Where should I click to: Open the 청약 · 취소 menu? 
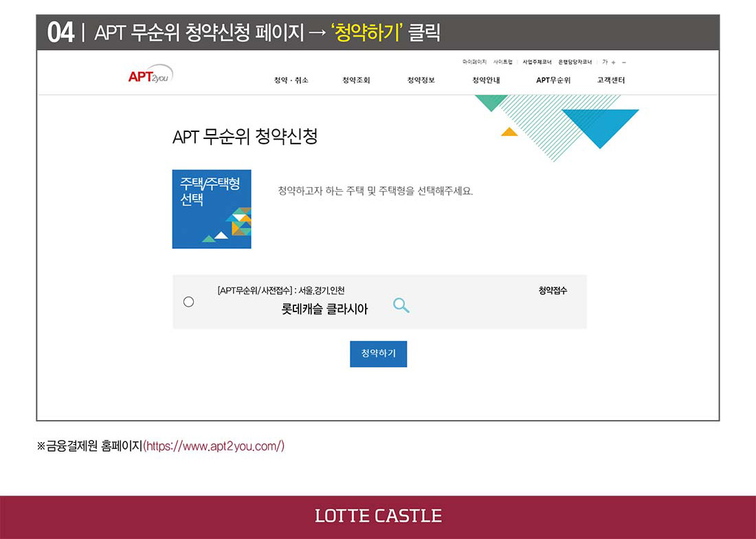[291, 80]
